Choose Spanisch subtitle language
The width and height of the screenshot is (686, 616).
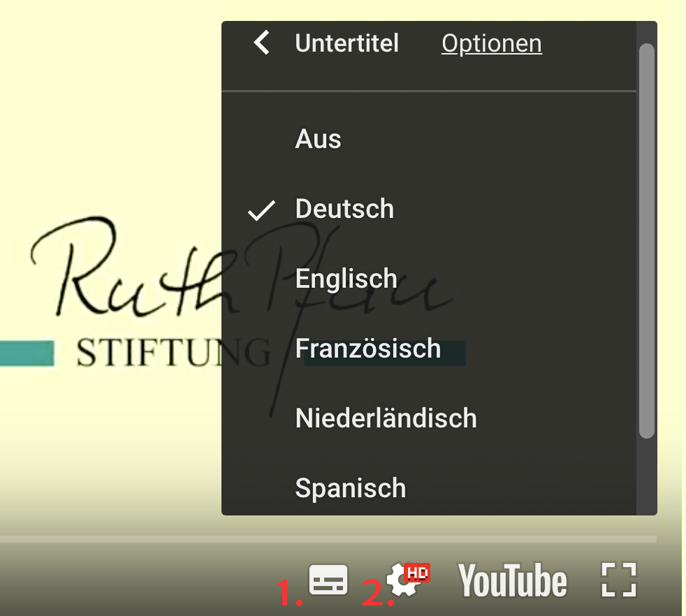[x=429, y=487]
